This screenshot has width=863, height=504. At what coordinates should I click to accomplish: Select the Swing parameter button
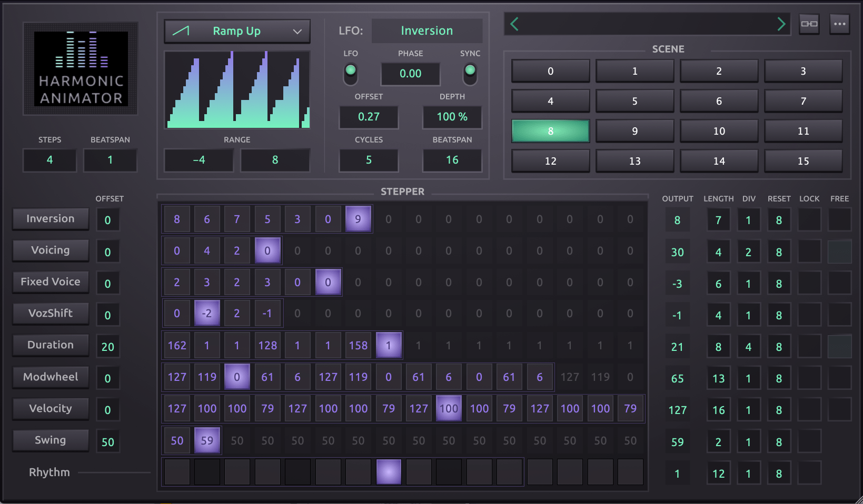pyautogui.click(x=51, y=440)
